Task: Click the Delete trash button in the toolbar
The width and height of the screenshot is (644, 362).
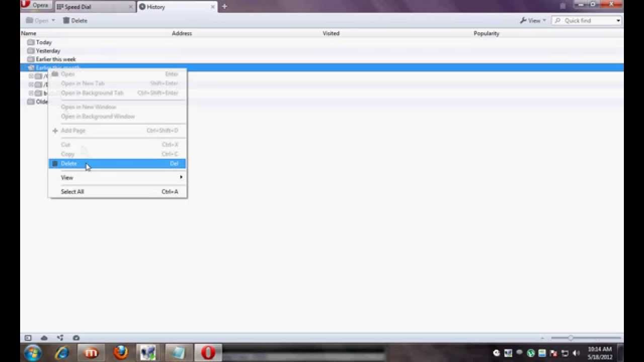Action: pos(75,21)
